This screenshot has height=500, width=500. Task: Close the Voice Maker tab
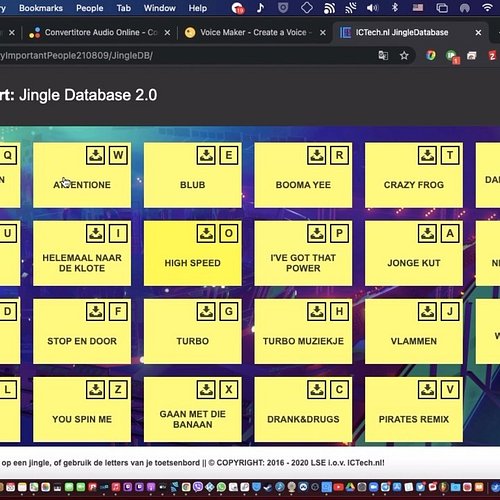(x=323, y=33)
